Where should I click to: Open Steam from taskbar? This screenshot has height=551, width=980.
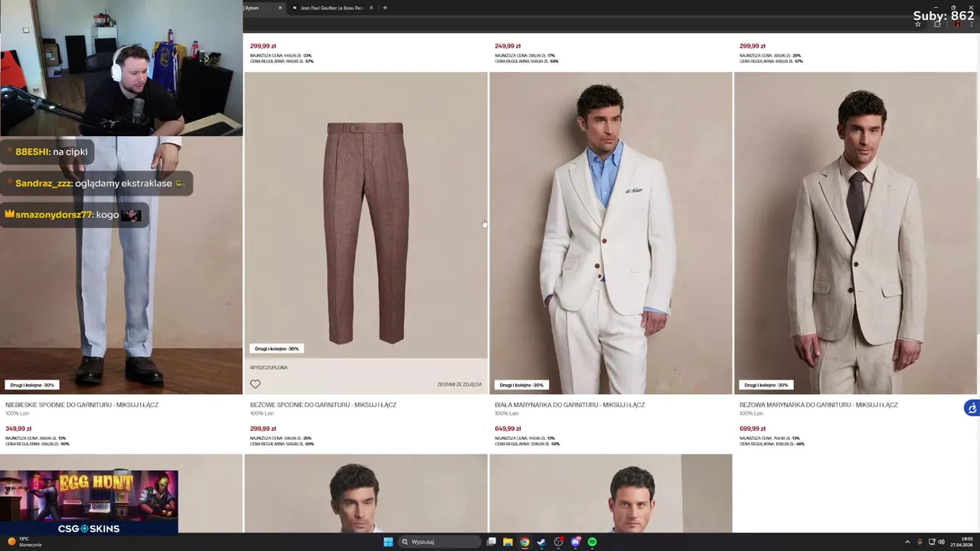point(541,542)
